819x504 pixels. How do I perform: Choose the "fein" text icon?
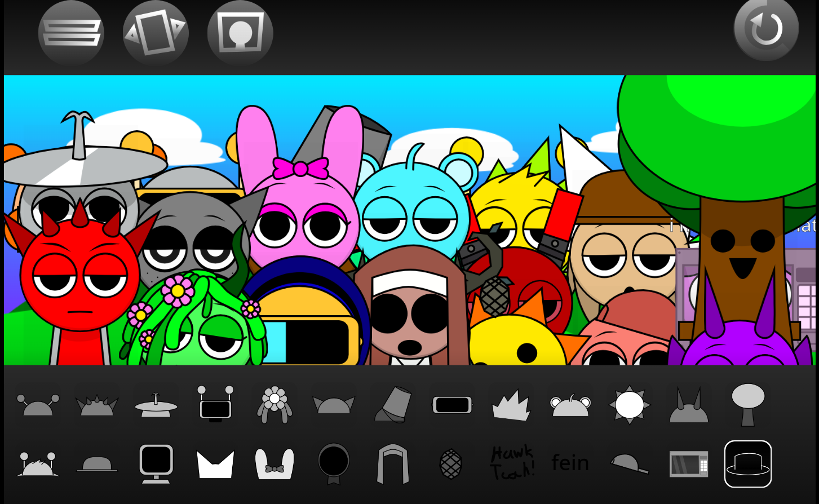pyautogui.click(x=570, y=463)
